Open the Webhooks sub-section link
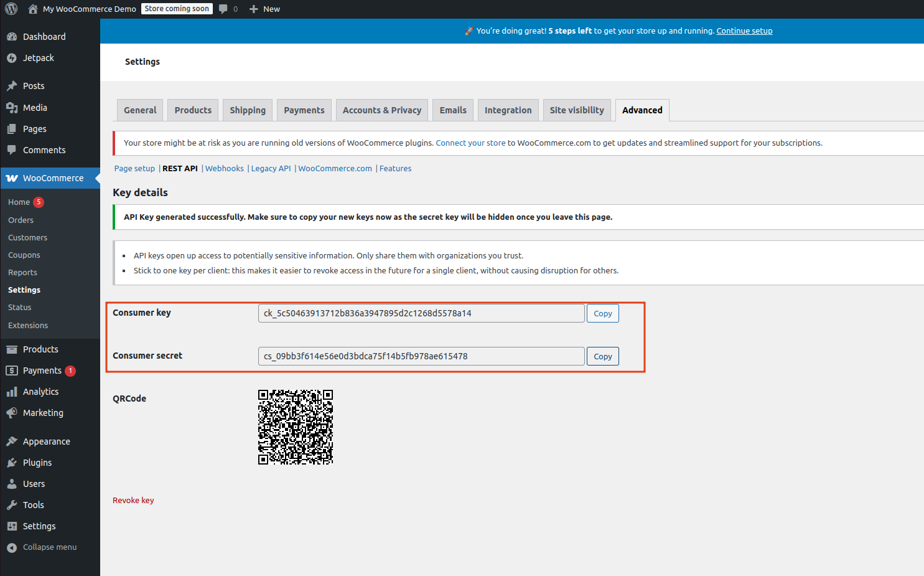 [225, 169]
